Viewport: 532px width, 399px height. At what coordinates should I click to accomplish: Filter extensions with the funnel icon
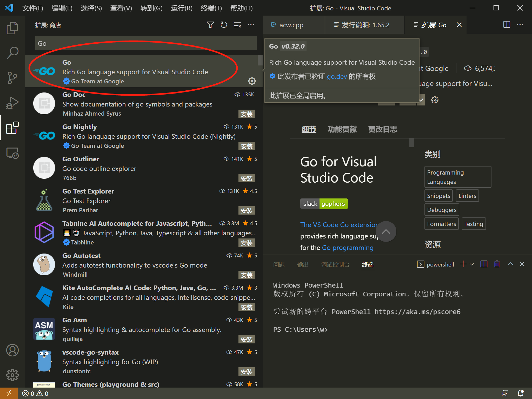[x=210, y=25]
